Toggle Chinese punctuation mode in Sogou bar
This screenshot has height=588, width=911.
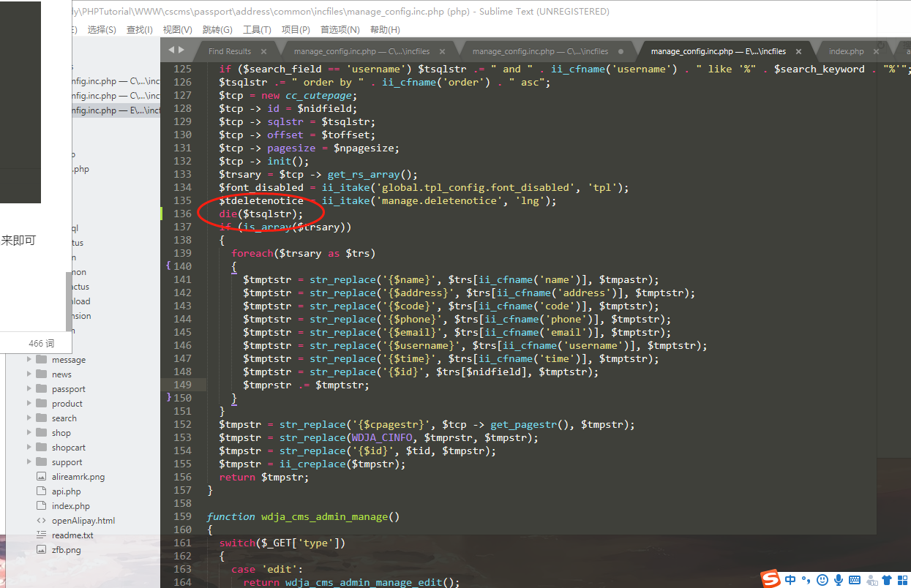click(806, 580)
